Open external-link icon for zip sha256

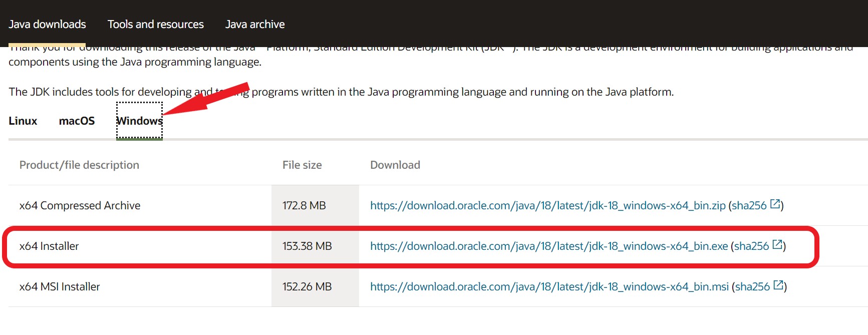[775, 204]
